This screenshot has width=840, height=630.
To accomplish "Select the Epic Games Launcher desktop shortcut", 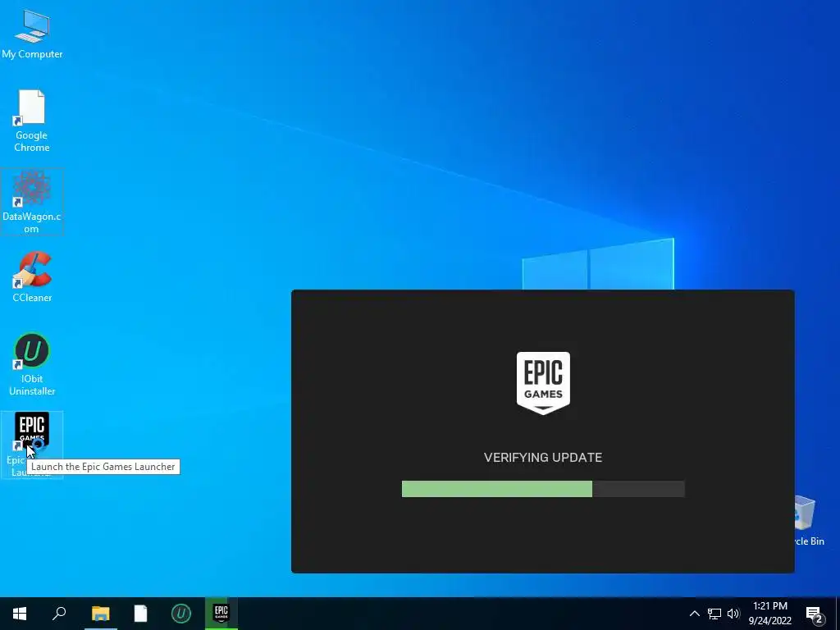I will pos(32,445).
